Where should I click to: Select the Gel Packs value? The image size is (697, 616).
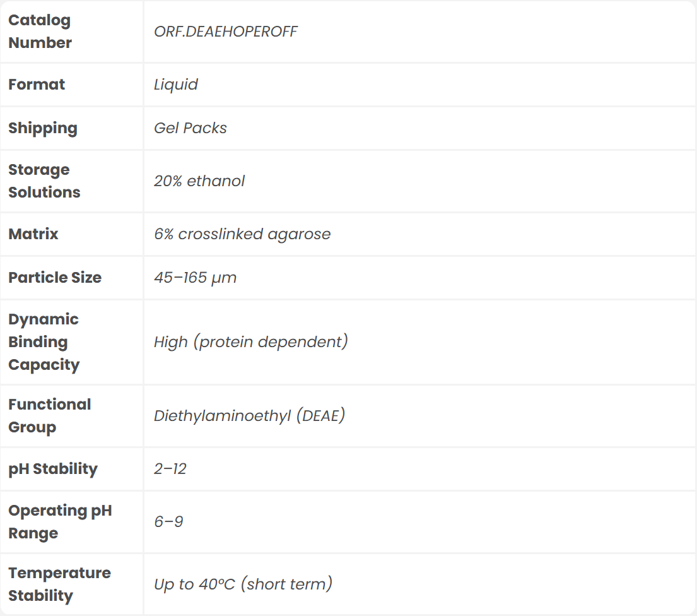coord(190,128)
